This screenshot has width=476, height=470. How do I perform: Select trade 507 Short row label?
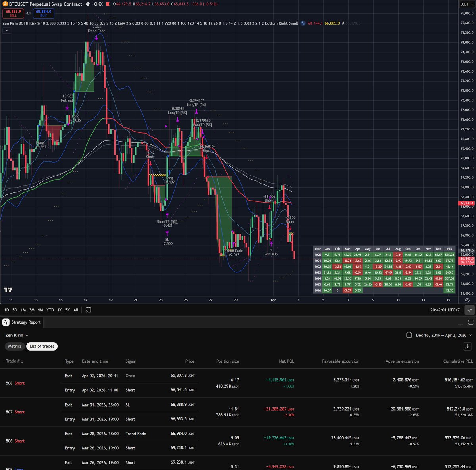(15, 412)
